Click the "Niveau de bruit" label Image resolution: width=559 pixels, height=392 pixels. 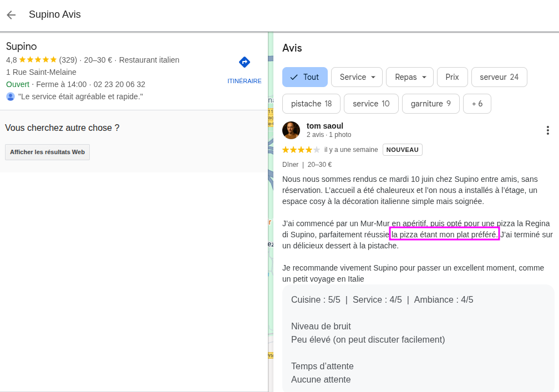(321, 327)
